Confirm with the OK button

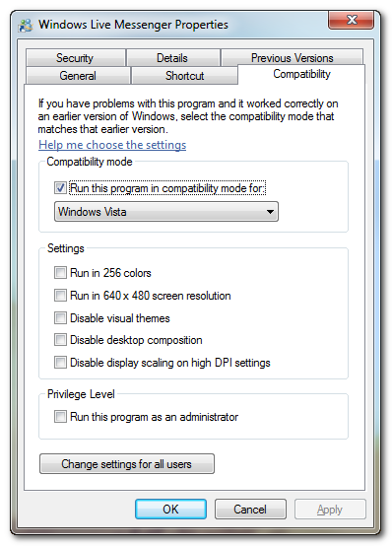[170, 510]
